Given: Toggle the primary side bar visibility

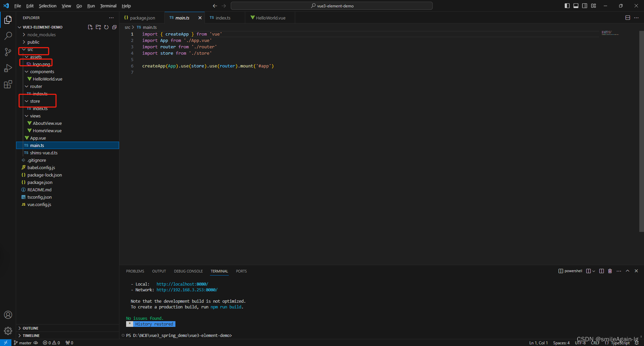Looking at the screenshot, I should pyautogui.click(x=567, y=6).
